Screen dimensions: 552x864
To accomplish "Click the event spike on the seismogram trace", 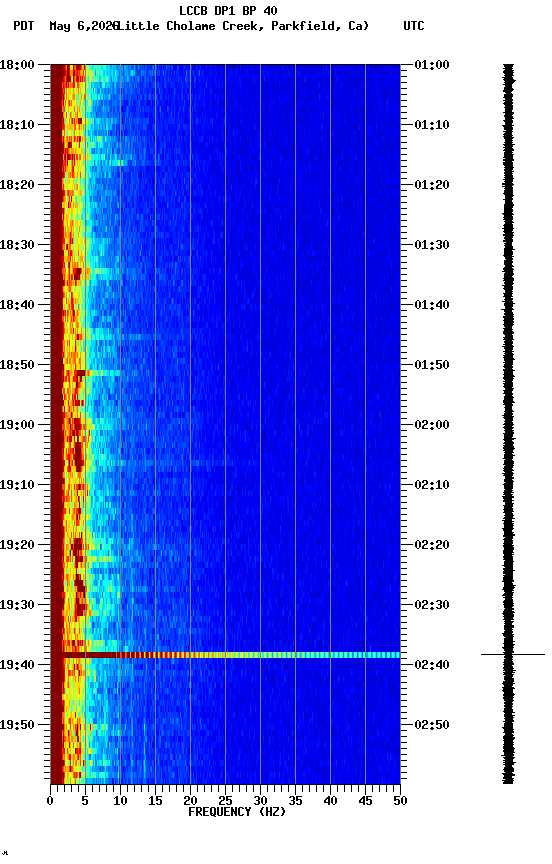I will [513, 655].
